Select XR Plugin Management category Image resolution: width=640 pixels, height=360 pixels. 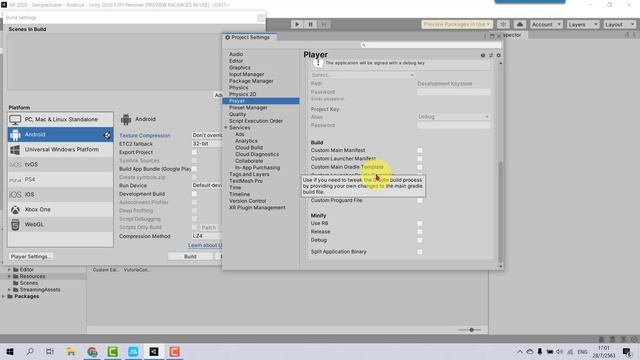(257, 208)
